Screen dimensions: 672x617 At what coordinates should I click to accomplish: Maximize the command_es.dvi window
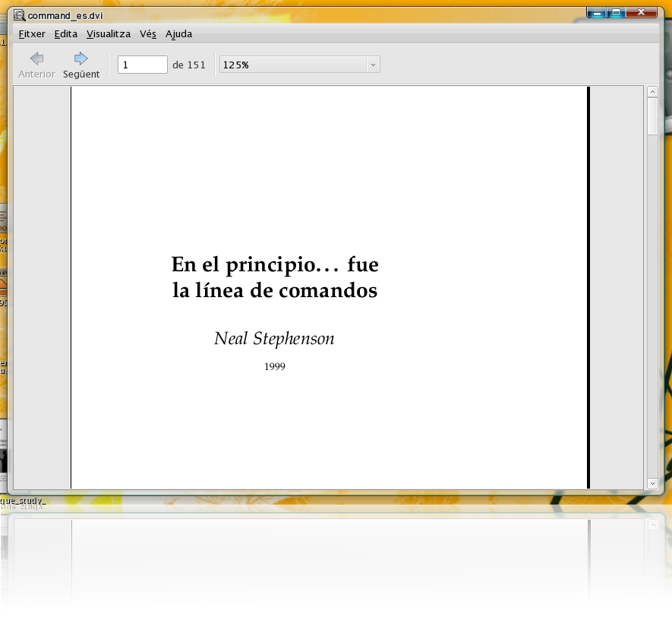coord(616,12)
